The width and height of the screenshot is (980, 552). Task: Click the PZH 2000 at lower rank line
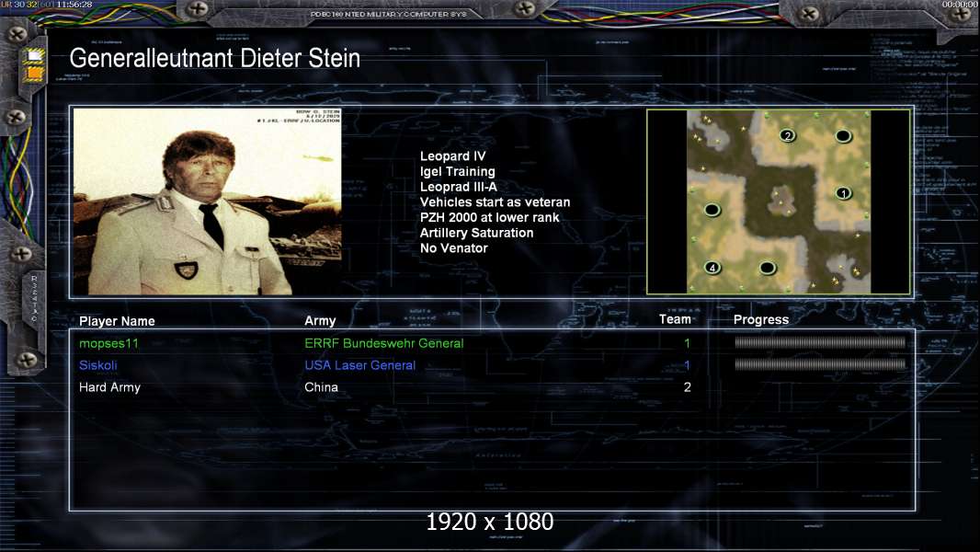(x=489, y=217)
